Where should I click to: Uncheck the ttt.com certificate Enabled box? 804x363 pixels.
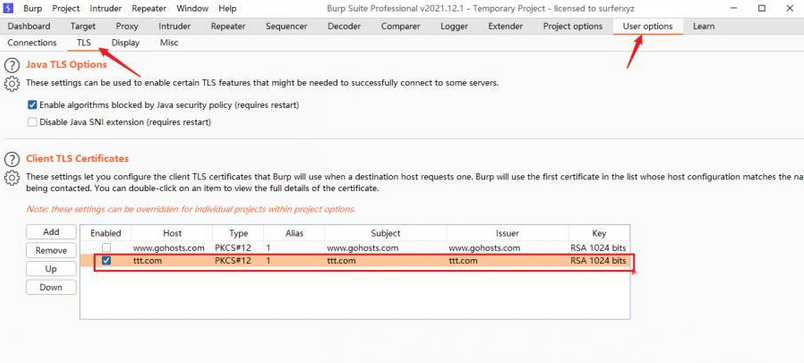coord(106,260)
